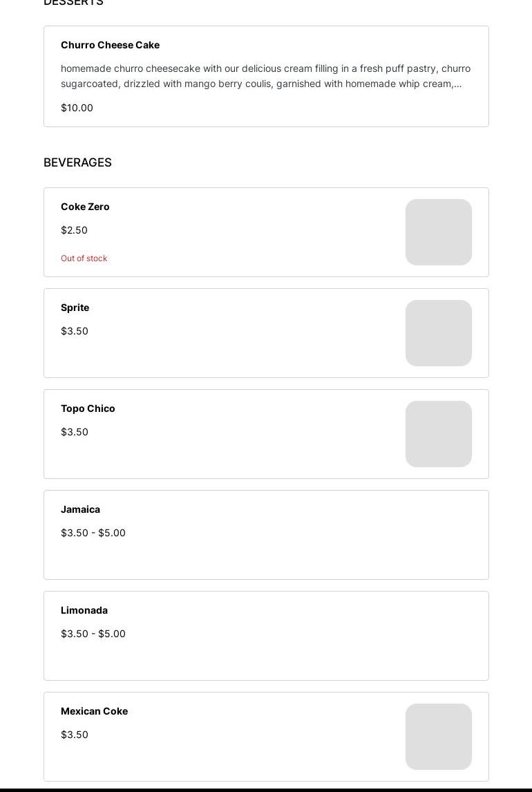Click the $10.00 dessert price
Viewport: 532px width, 792px height.
77,108
